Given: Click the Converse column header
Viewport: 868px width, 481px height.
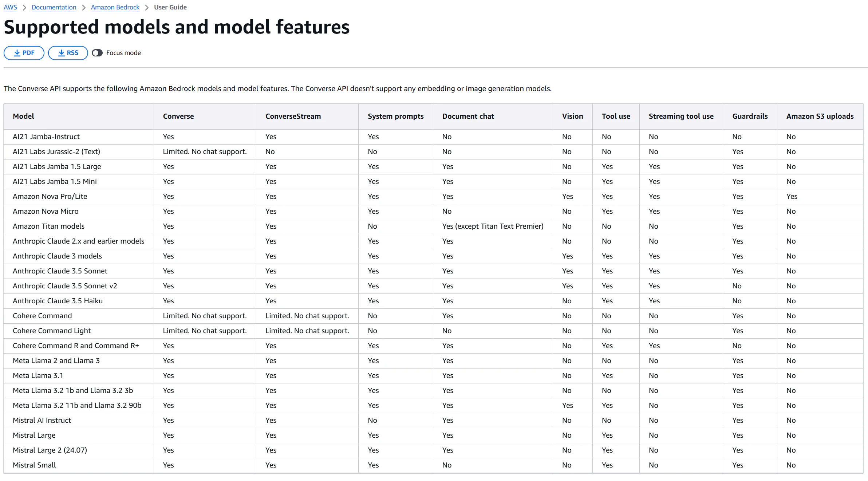Looking at the screenshot, I should (x=178, y=116).
